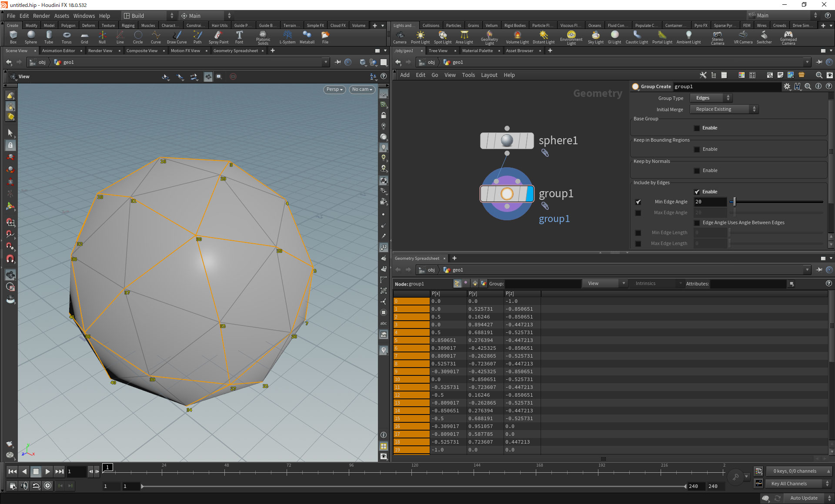Image resolution: width=835 pixels, height=504 pixels.
Task: Open Key All Channels dropdown
Action: (x=798, y=484)
